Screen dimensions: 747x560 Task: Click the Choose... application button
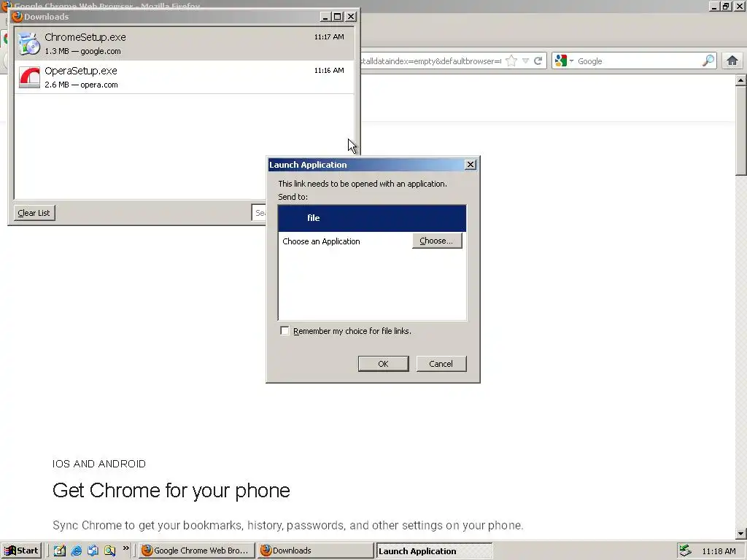coord(437,241)
